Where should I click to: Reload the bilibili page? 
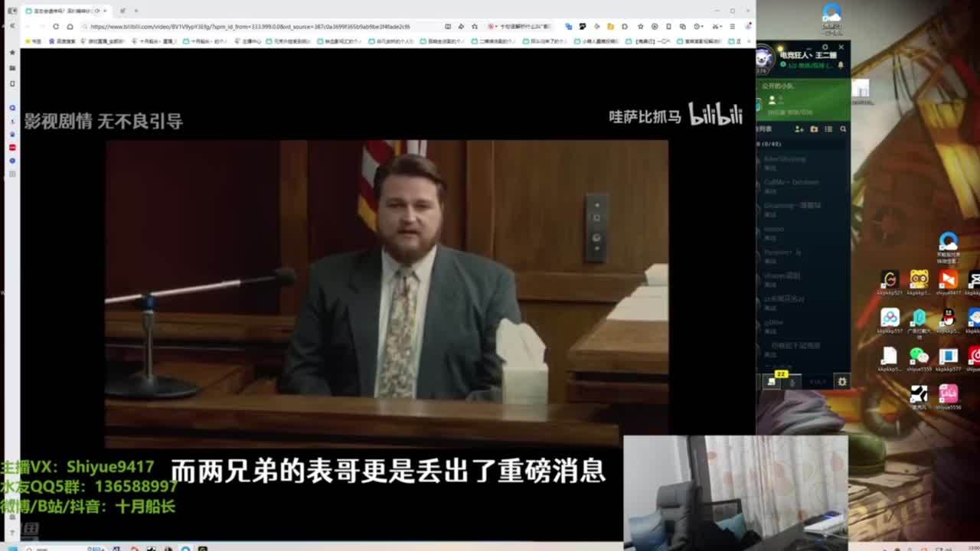click(x=56, y=26)
